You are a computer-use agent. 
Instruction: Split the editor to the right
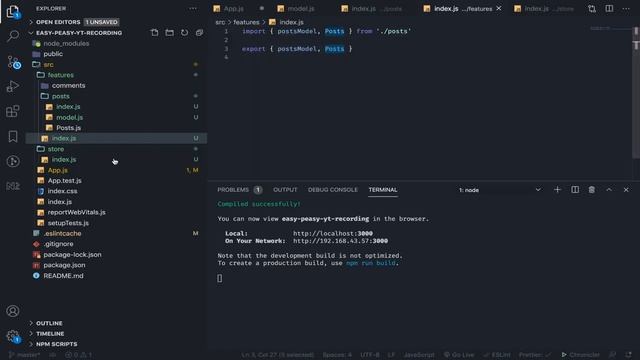[x=609, y=9]
